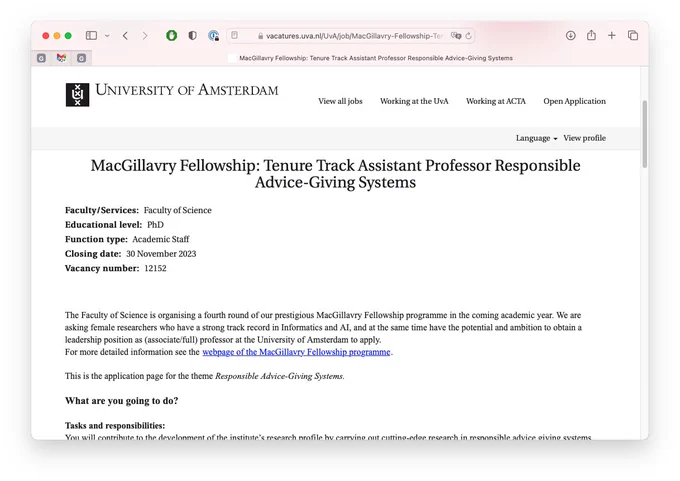Open the privacy report shield icon
The image size is (680, 481).
click(192, 36)
